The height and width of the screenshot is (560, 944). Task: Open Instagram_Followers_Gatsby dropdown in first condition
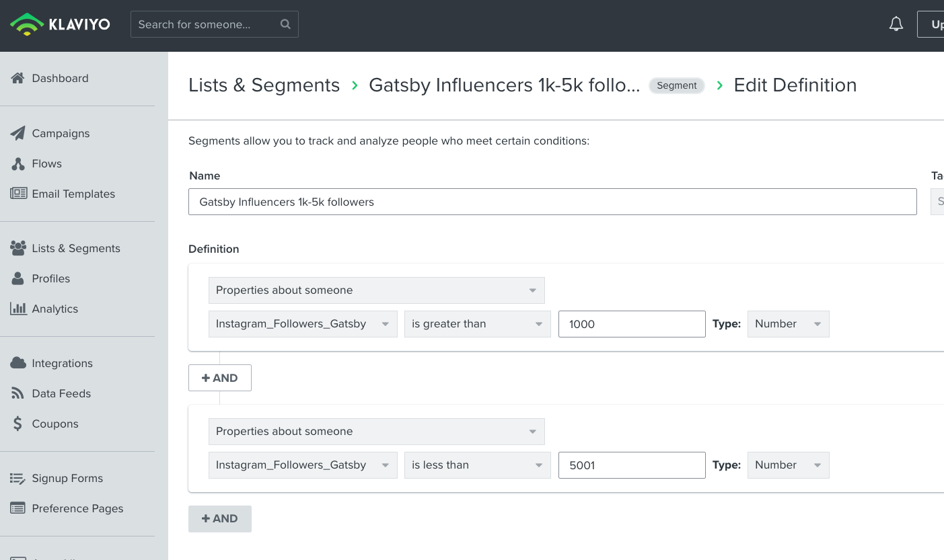(303, 324)
